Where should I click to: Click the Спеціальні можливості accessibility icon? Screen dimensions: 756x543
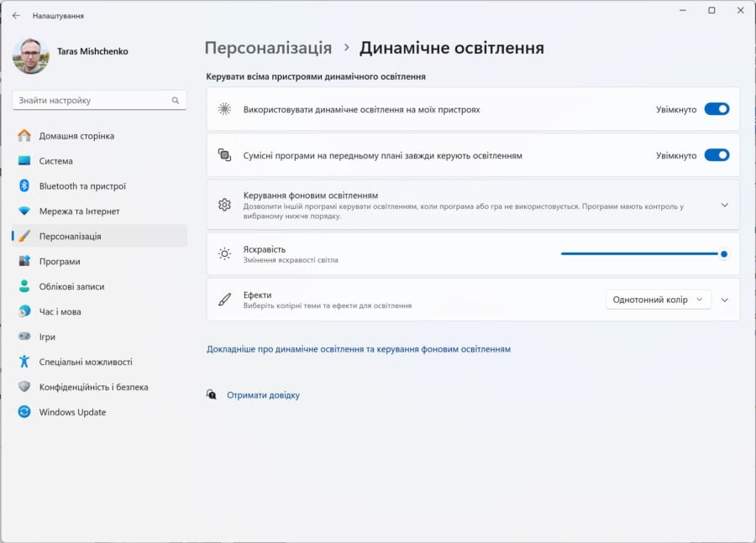point(24,362)
